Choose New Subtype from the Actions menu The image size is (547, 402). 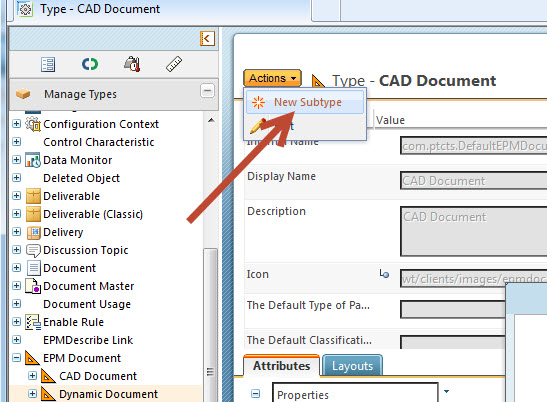tap(305, 102)
